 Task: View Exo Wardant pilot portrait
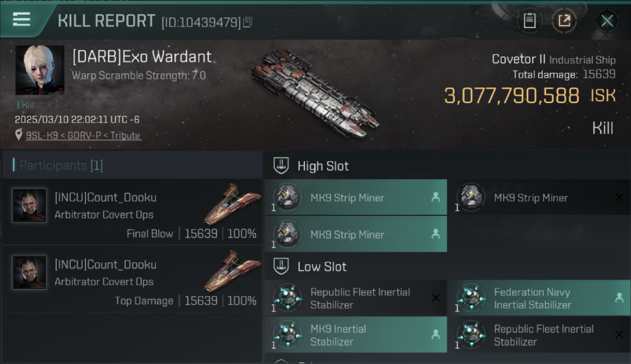(x=40, y=70)
